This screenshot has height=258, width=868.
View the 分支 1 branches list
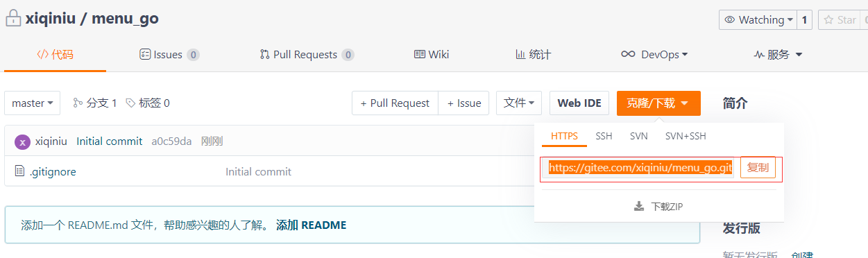click(x=95, y=103)
